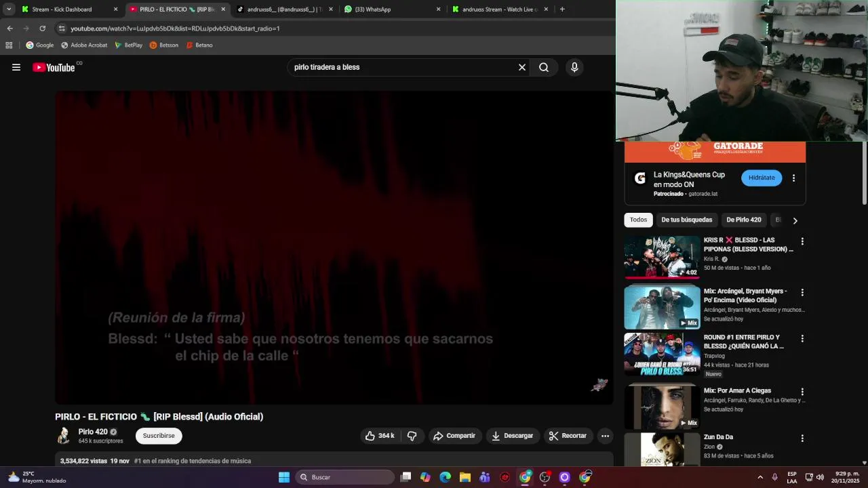This screenshot has width=868, height=488.
Task: Show more filter chips with the arrow
Action: click(795, 220)
